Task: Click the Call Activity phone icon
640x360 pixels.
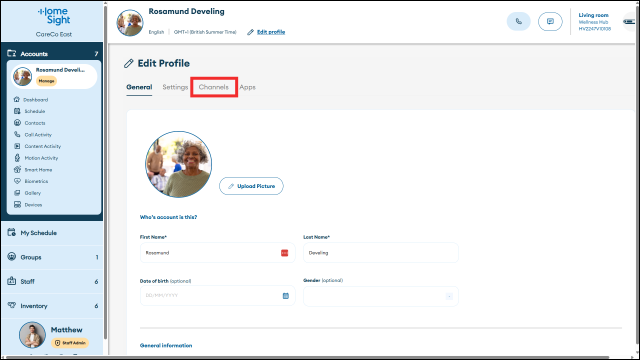Action: tap(17, 134)
